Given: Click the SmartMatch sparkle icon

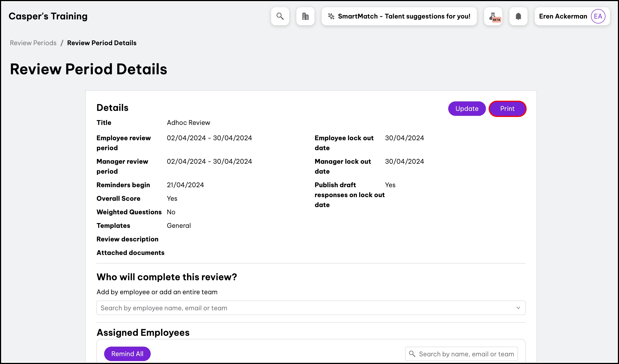Looking at the screenshot, I should (331, 16).
